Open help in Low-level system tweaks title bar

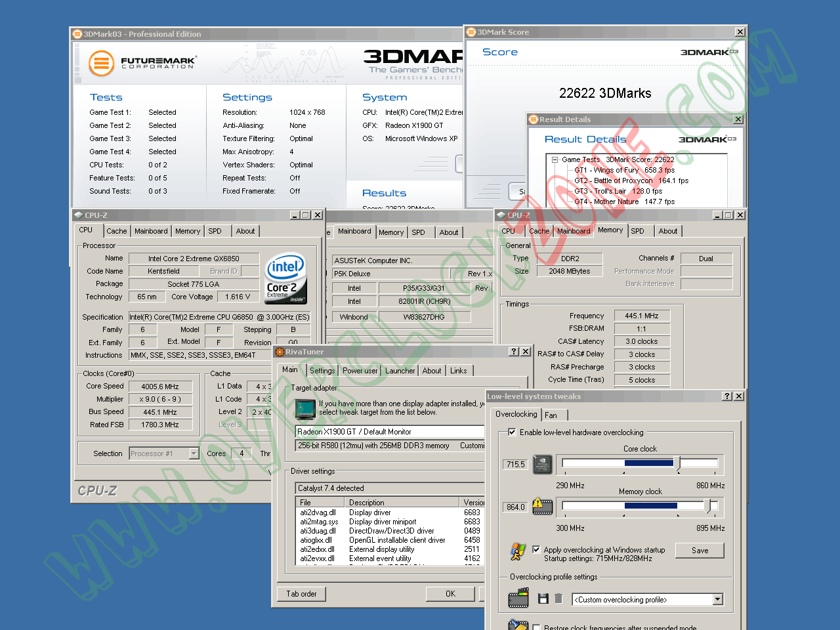point(727,396)
